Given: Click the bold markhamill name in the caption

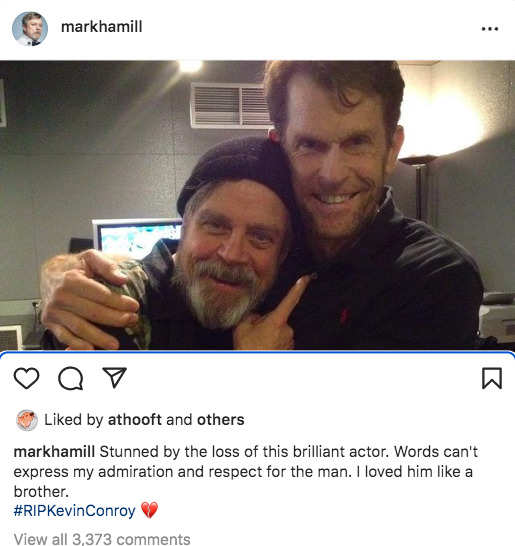Looking at the screenshot, I should [54, 452].
